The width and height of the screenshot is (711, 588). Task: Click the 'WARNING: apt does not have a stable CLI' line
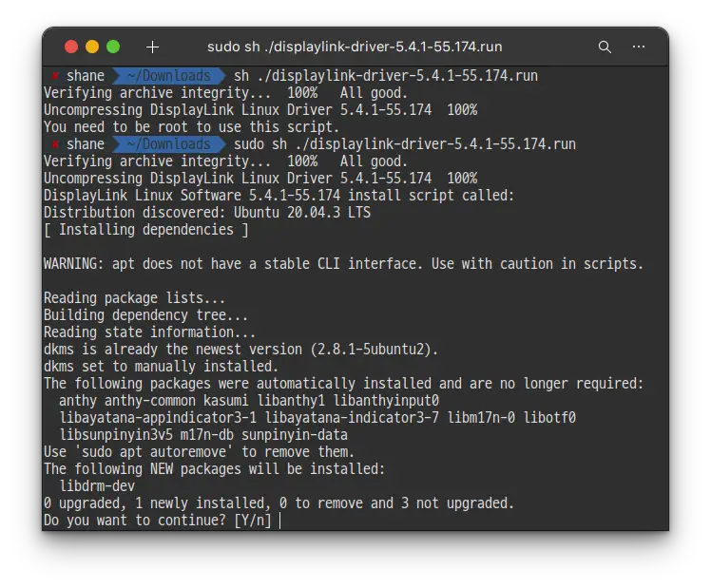(x=343, y=264)
